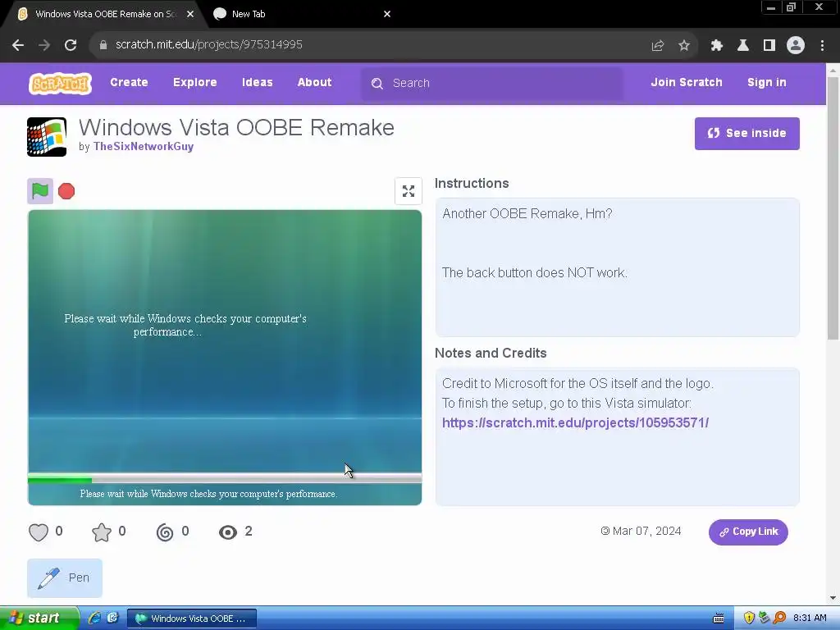
Task: Open the Chrome profile avatar
Action: coord(796,46)
